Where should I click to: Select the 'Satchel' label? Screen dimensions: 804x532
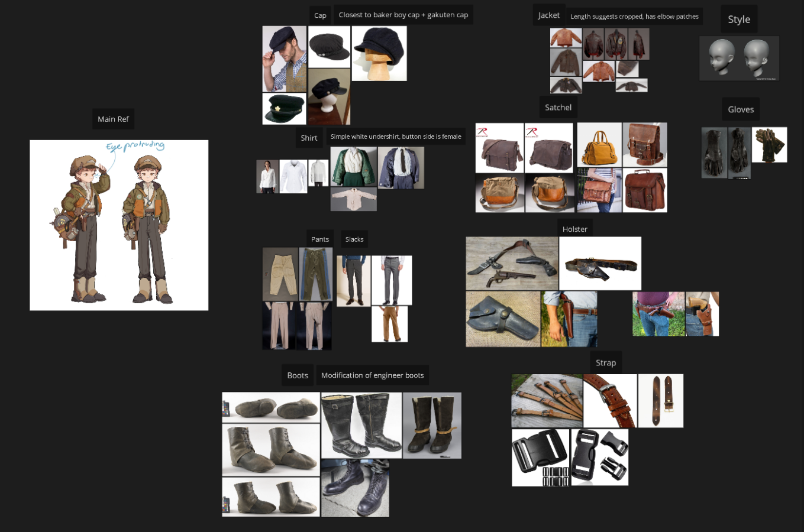pyautogui.click(x=558, y=108)
